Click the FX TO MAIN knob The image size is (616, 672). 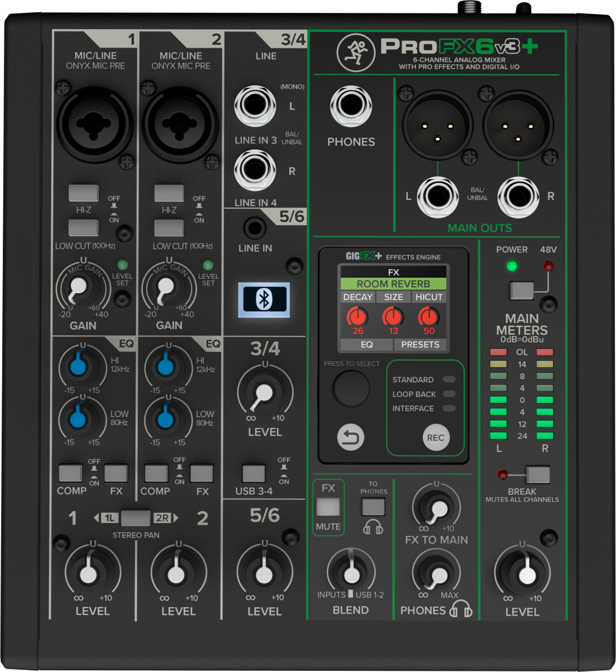[437, 507]
